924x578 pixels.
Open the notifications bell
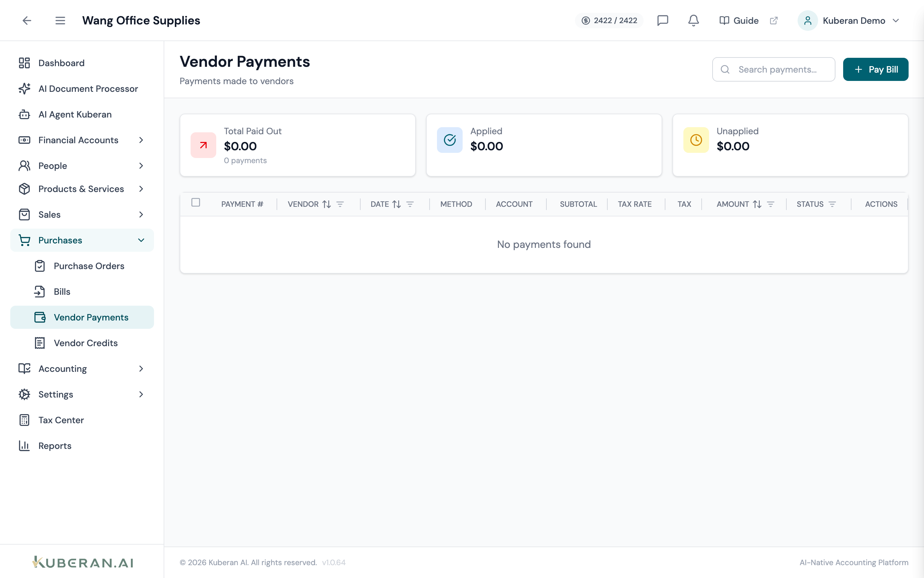(693, 20)
